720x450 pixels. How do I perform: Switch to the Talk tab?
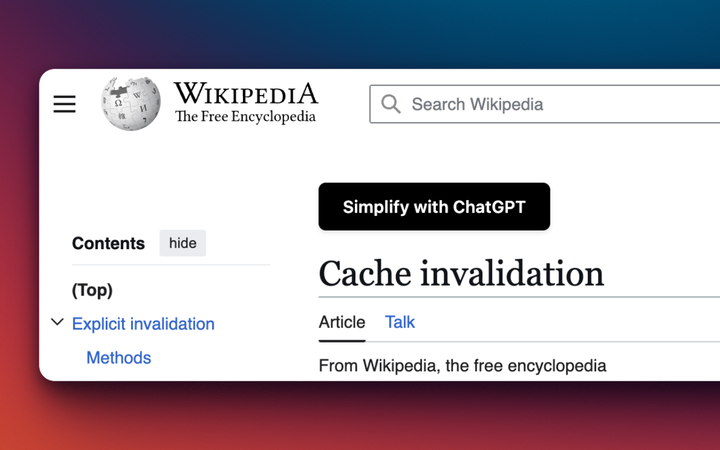click(400, 322)
